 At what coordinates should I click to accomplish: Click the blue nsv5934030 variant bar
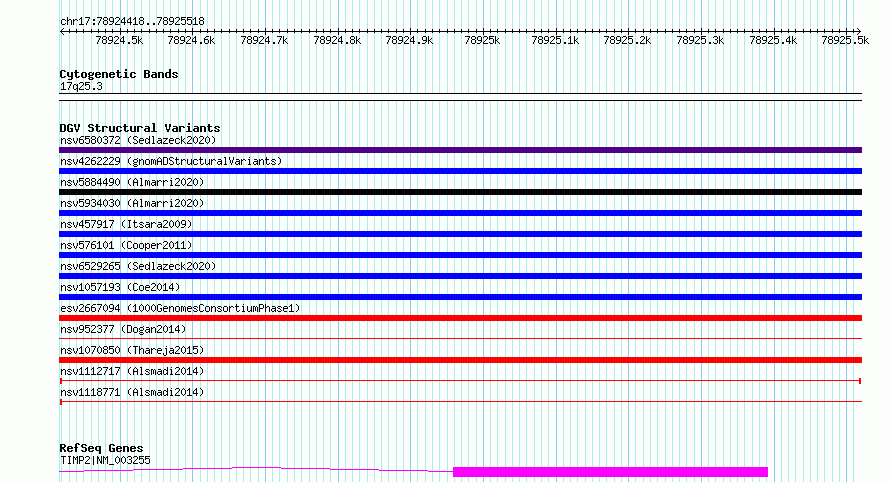click(x=460, y=213)
